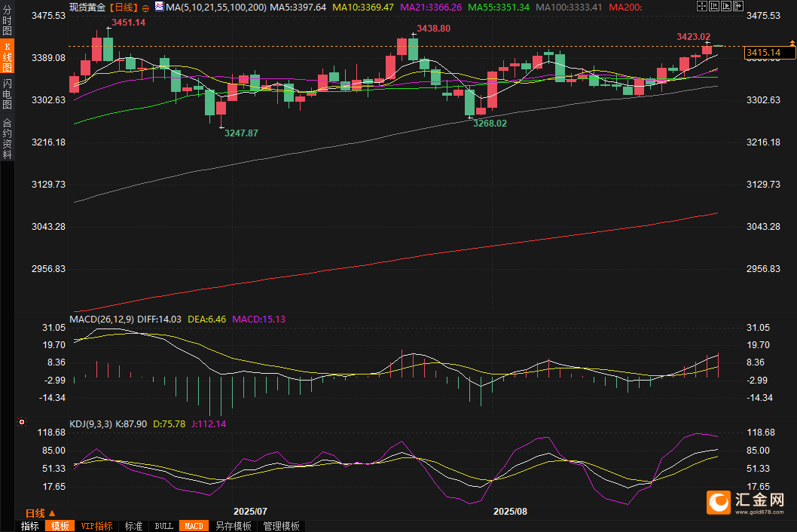Open the MACD(26,12,9) parameter label
The image size is (797, 532).
point(102,319)
